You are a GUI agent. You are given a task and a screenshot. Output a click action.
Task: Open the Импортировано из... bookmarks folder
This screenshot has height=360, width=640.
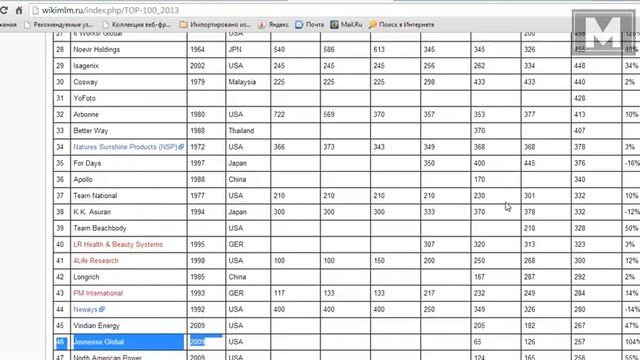pos(216,25)
